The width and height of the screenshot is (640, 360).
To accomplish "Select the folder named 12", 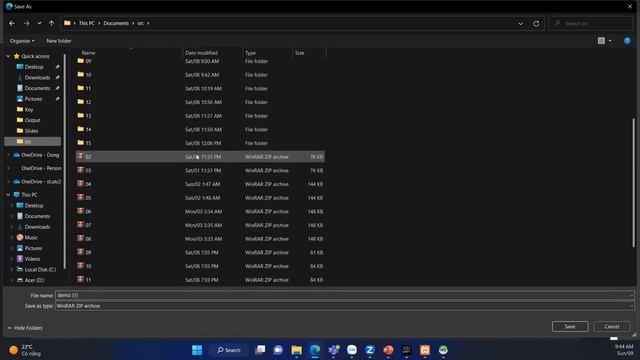I will click(200, 102).
